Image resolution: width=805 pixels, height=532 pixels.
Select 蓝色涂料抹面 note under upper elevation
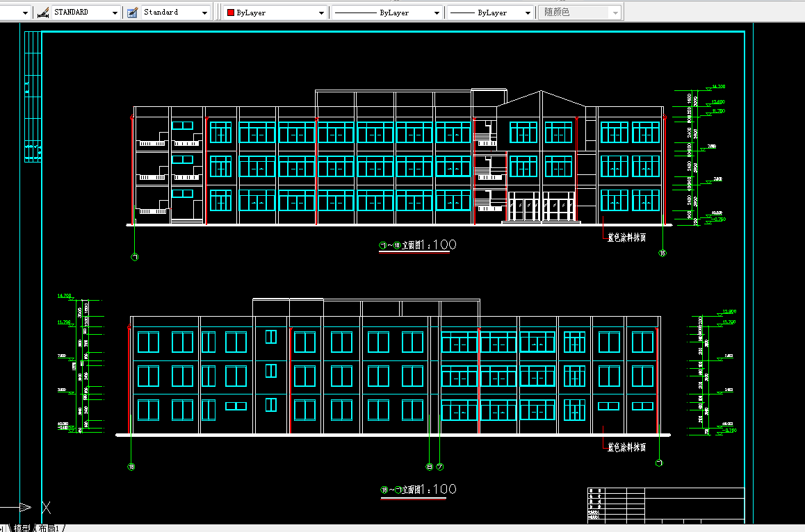(627, 238)
